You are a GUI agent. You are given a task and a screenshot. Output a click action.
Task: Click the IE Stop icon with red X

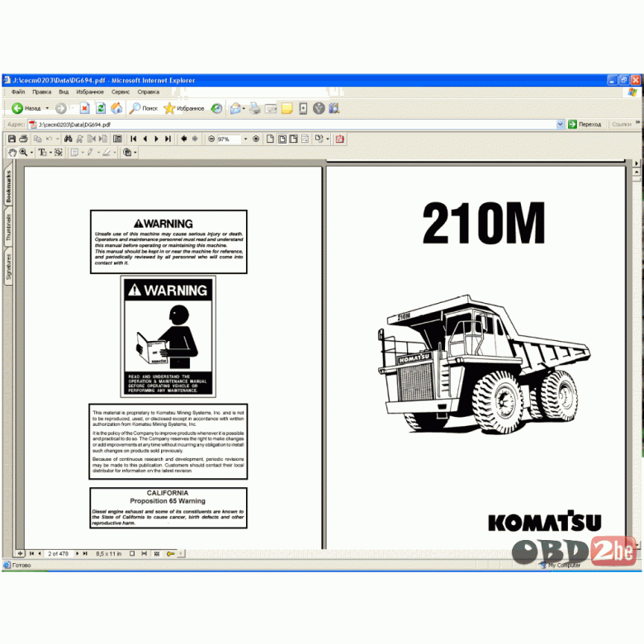(x=84, y=108)
